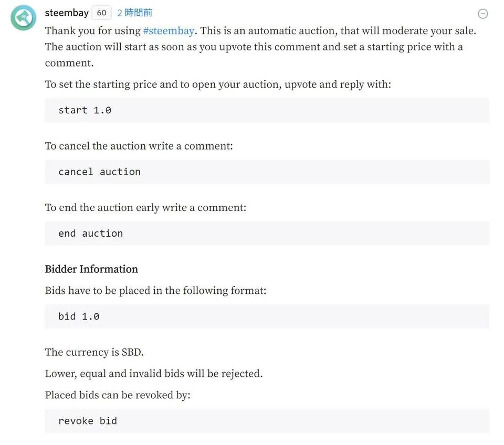Click the 'revoke bid' code block
504x445 pixels.
tap(267, 421)
